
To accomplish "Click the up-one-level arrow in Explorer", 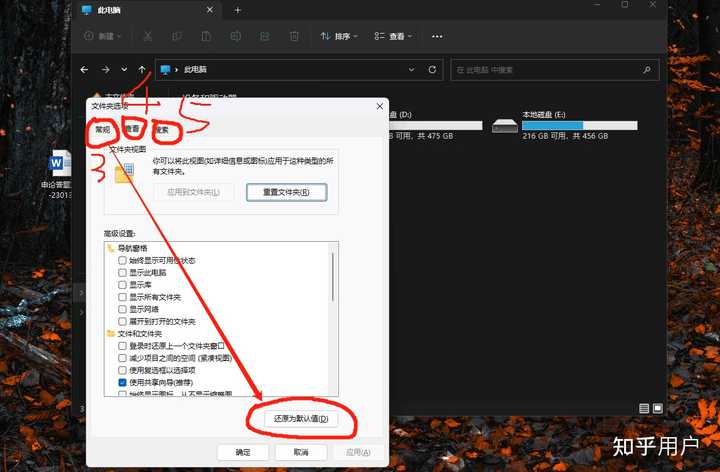I will click(142, 70).
